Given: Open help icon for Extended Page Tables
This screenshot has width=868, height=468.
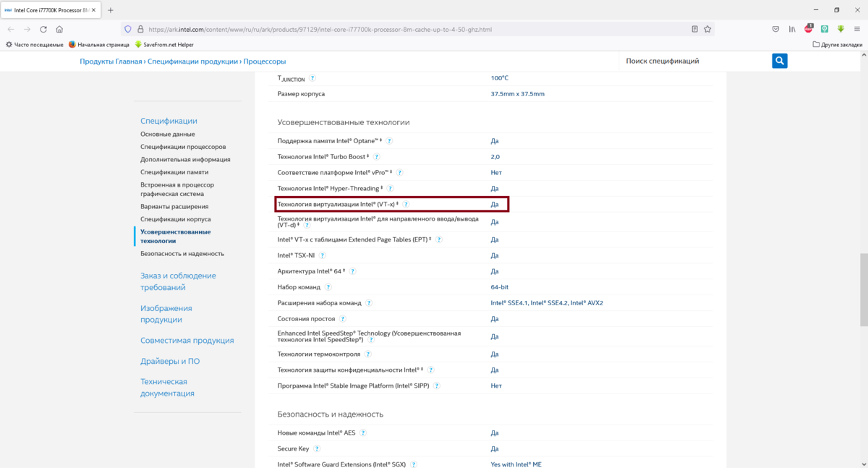Looking at the screenshot, I should (438, 239).
